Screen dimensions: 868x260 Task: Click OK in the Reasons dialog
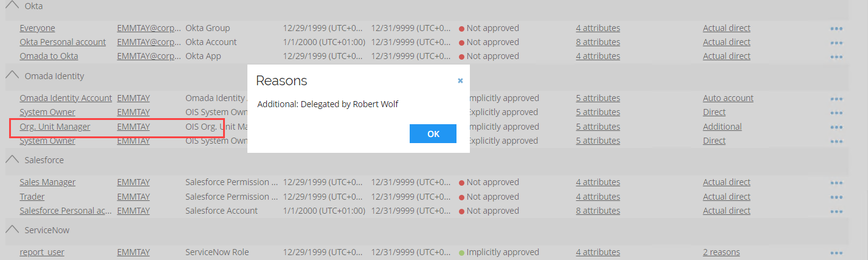[x=433, y=134]
